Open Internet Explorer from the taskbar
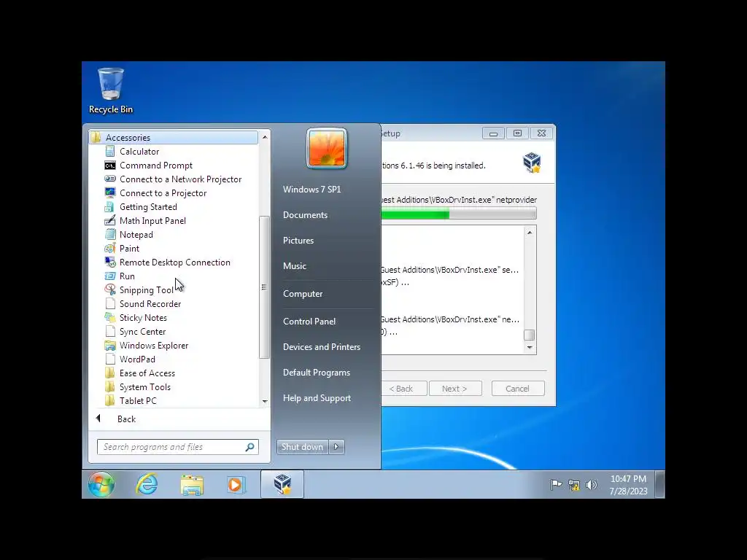 [147, 485]
